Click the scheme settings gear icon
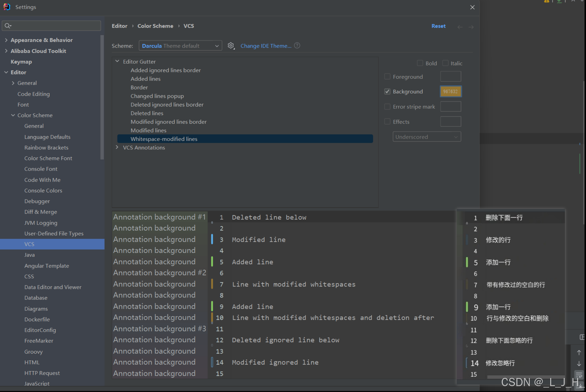 [231, 46]
